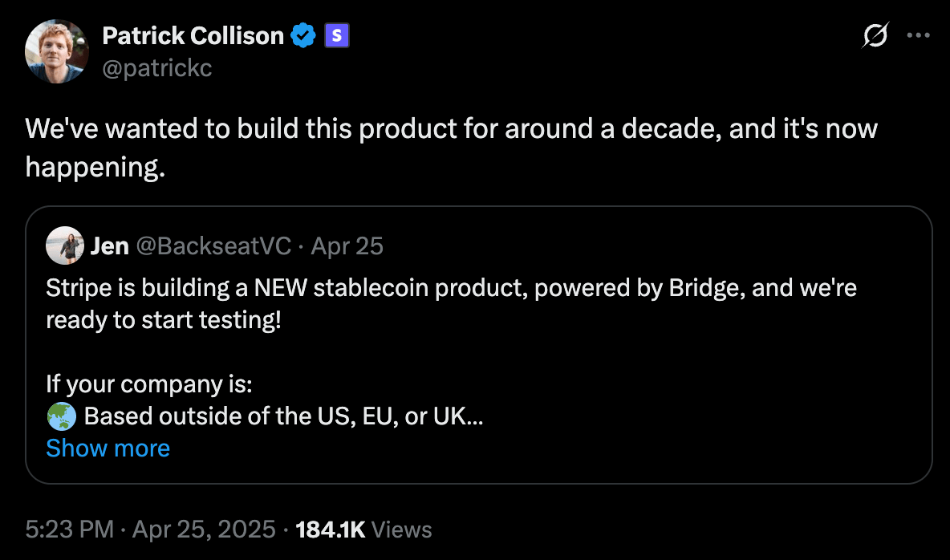Open Patrick Collison's profile name

[x=193, y=35]
